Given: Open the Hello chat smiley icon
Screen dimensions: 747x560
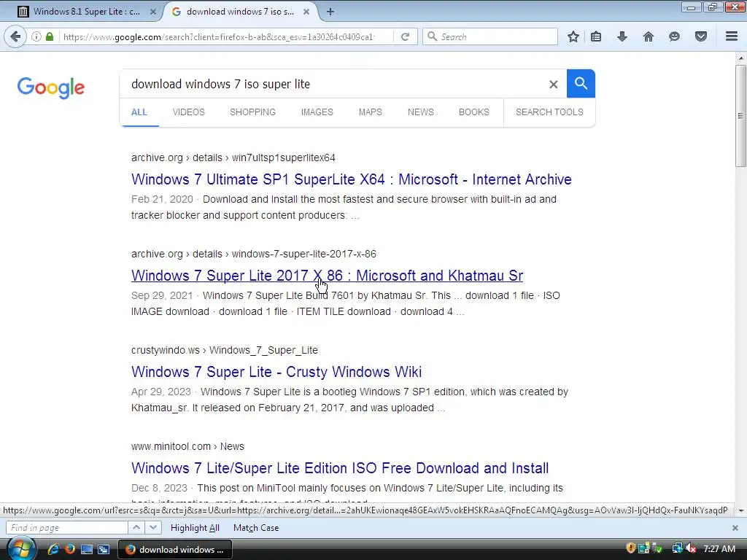Looking at the screenshot, I should [x=674, y=36].
